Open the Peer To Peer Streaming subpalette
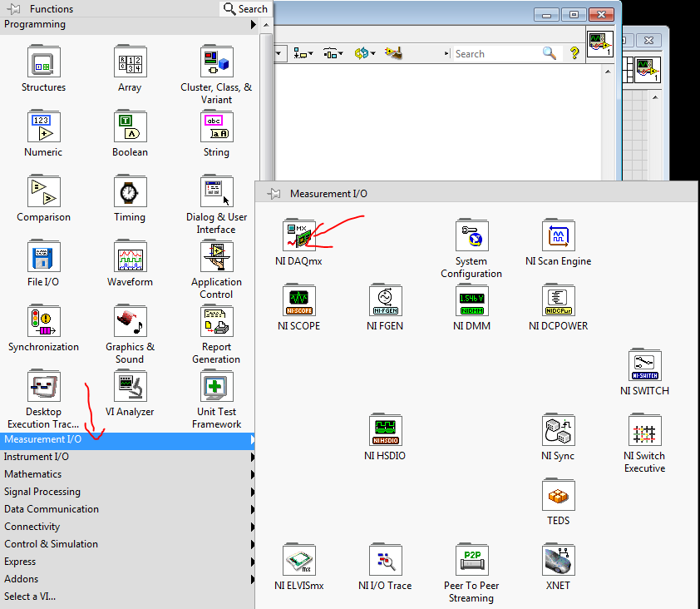Screen dimensions: 700x609 coord(472,559)
